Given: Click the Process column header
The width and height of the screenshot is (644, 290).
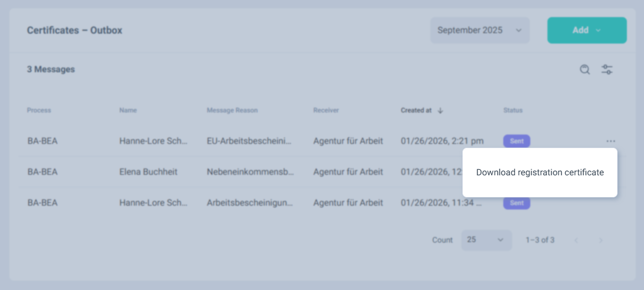Looking at the screenshot, I should tap(39, 110).
